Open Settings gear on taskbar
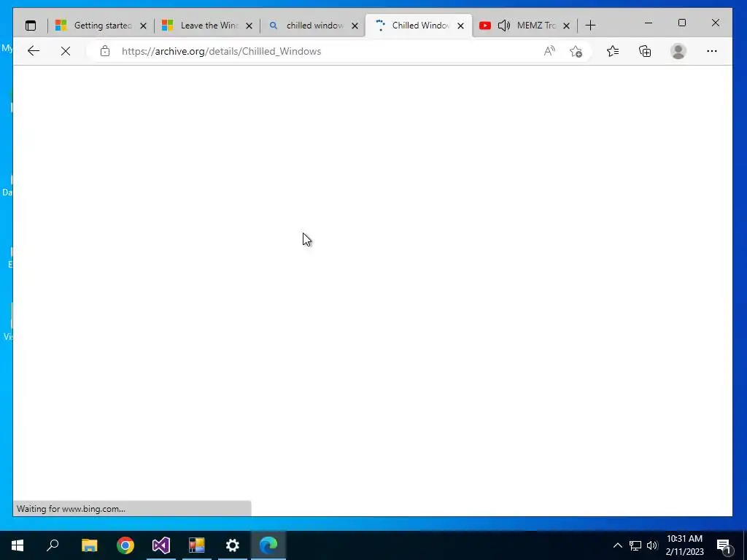This screenshot has width=747, height=560. (x=233, y=545)
